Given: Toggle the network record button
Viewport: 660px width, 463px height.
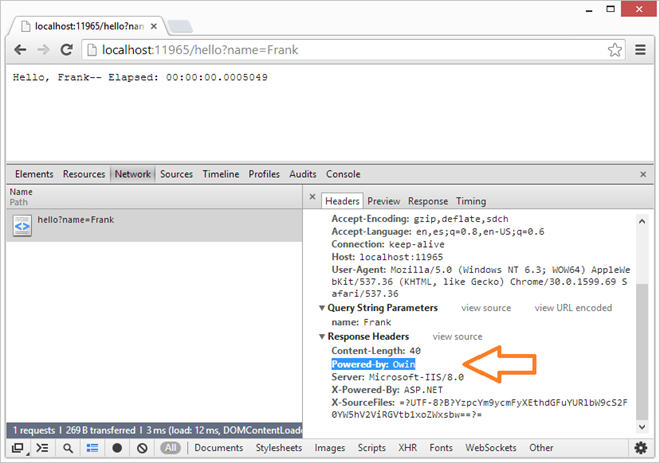Looking at the screenshot, I should click(117, 448).
